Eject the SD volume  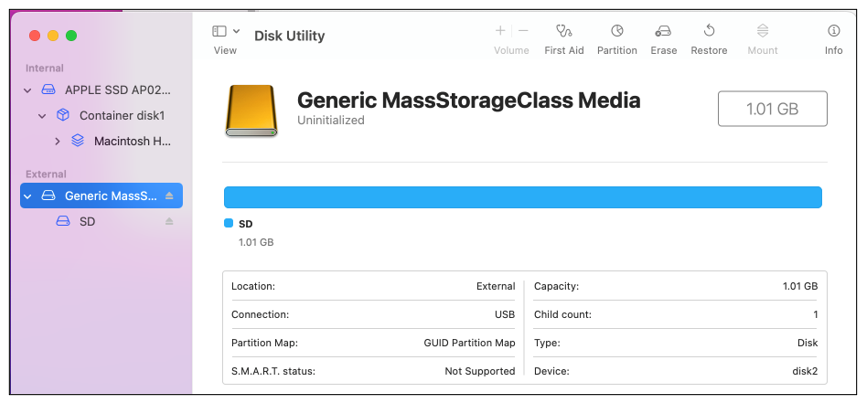[169, 221]
